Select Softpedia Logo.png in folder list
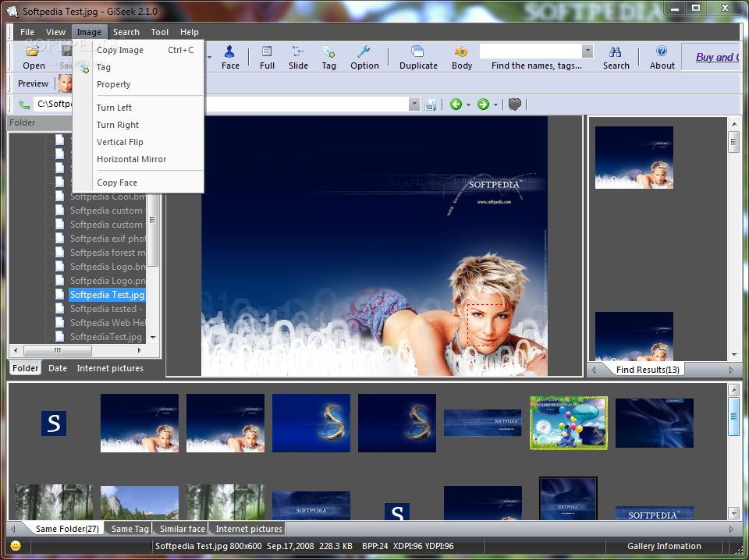The height and width of the screenshot is (560, 749). point(108,281)
